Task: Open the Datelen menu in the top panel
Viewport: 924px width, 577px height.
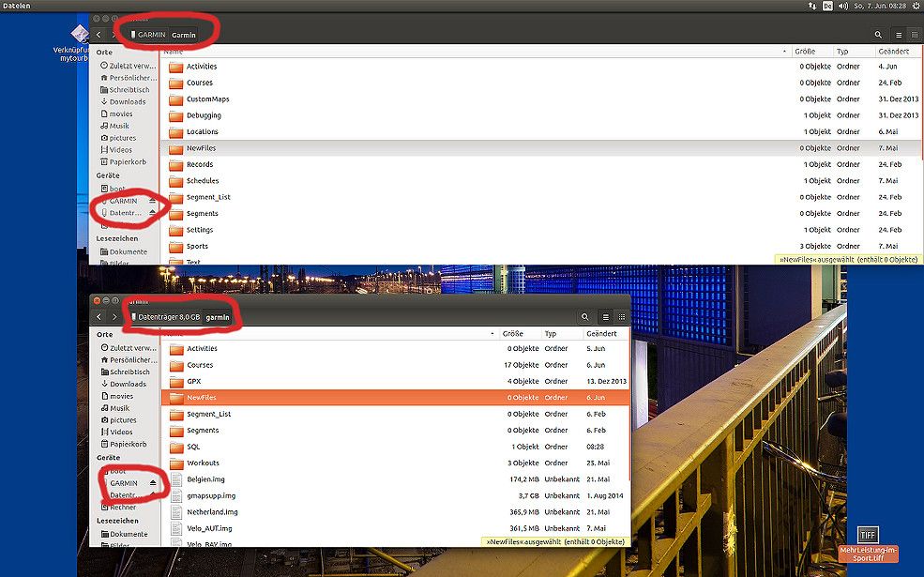Action: click(15, 6)
